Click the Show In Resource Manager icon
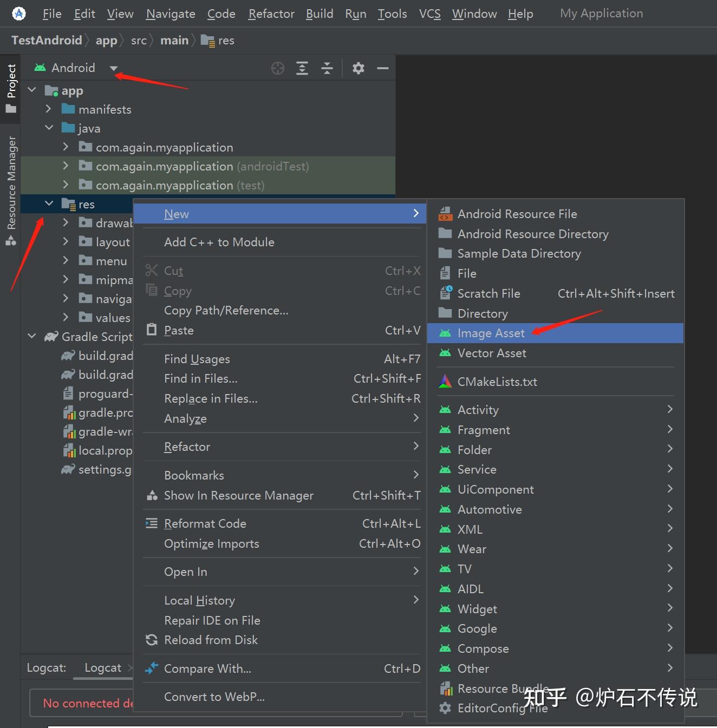Viewport: 717px width, 728px height. click(152, 495)
